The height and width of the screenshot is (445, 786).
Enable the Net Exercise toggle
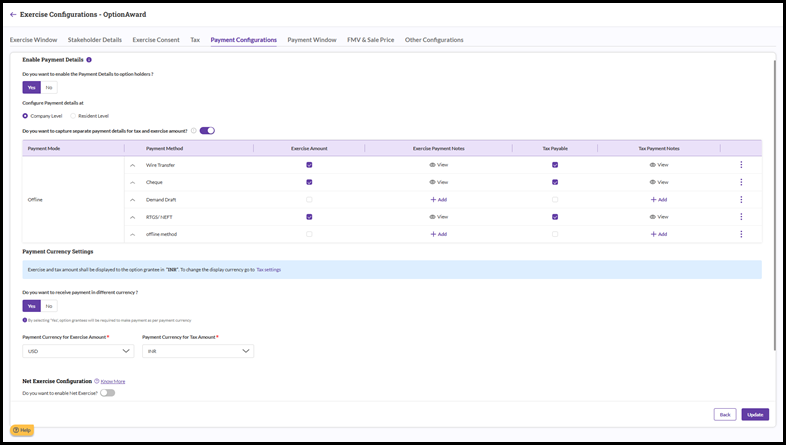(107, 393)
